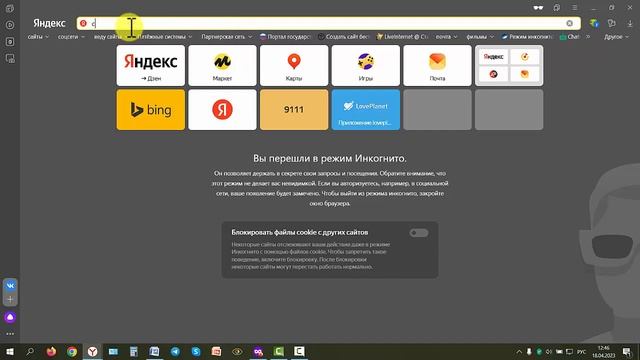Open the notification center icon
The height and width of the screenshot is (360, 640).
click(x=627, y=351)
